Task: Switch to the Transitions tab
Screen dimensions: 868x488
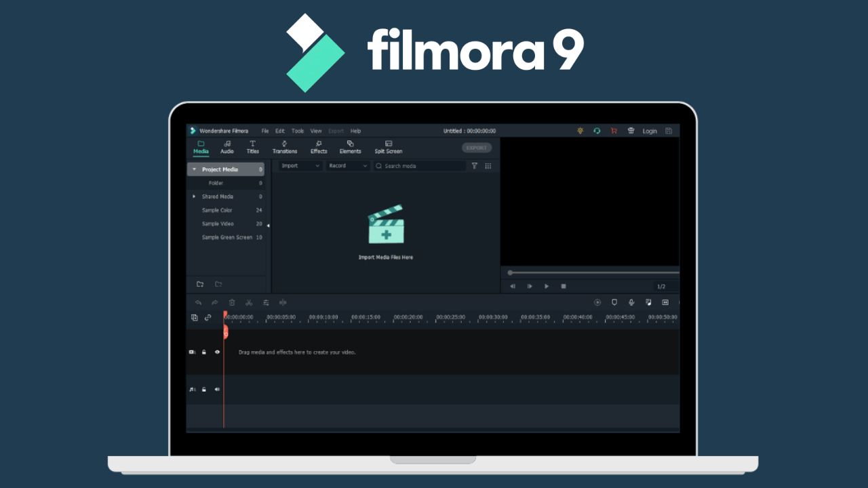Action: tap(284, 147)
